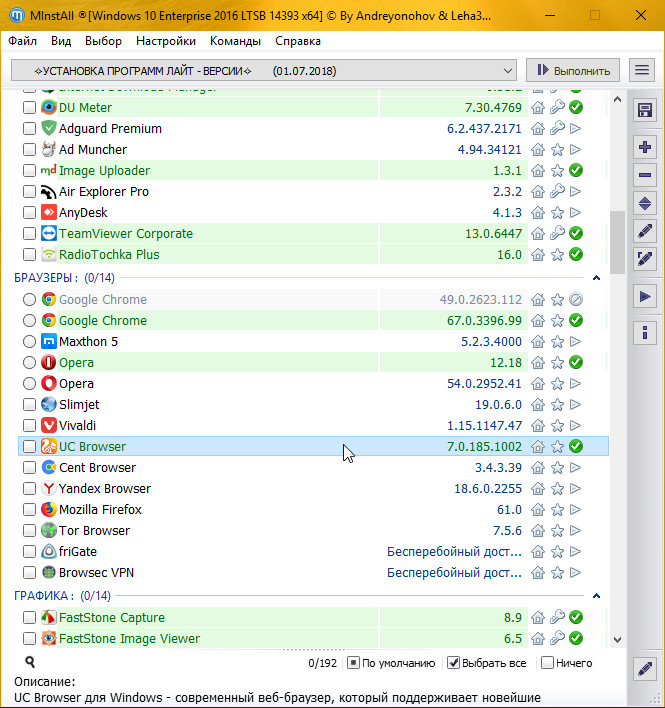This screenshot has width=665, height=708.
Task: Click the key icon for FastStone Capture
Action: point(557,617)
